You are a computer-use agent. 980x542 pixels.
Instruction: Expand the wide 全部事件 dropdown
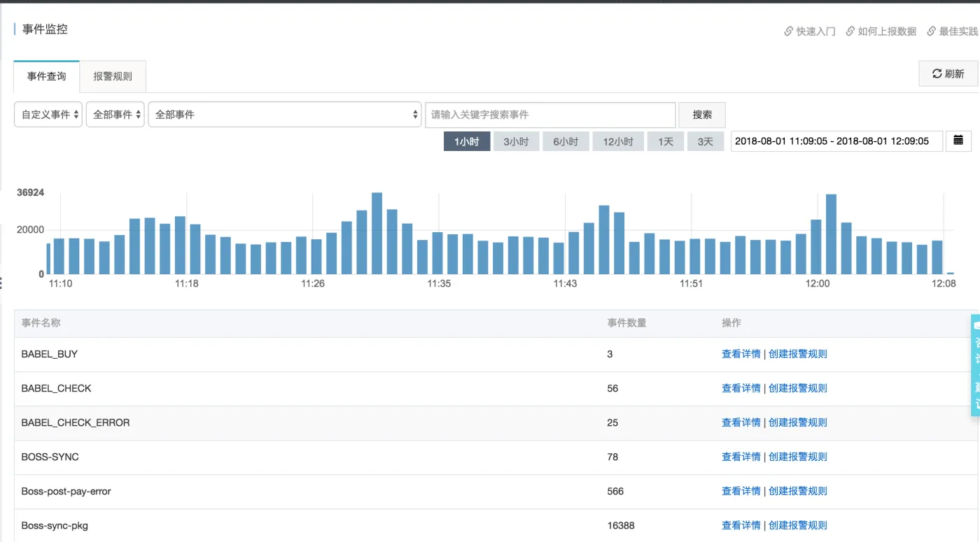click(284, 115)
